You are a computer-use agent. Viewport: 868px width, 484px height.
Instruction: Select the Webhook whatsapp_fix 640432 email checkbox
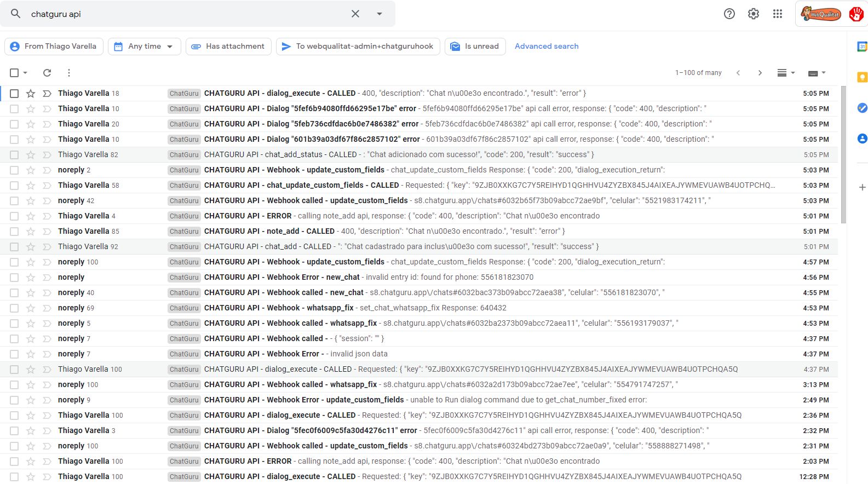[14, 308]
